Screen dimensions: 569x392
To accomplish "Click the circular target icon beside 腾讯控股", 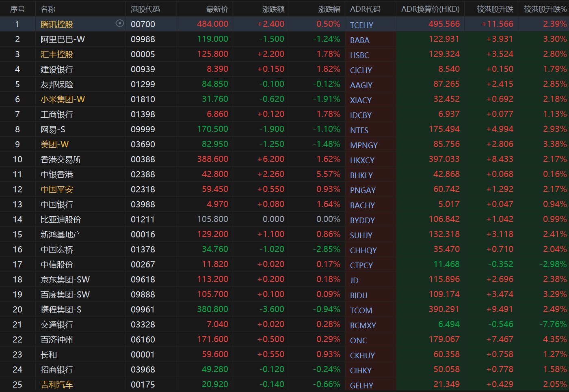I will tap(119, 24).
